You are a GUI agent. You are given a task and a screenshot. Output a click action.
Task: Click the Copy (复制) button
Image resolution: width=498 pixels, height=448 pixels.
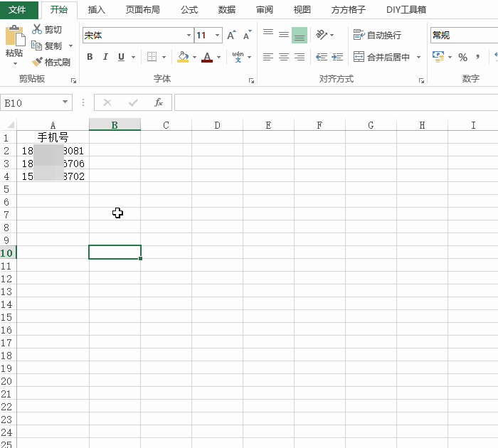tap(47, 46)
